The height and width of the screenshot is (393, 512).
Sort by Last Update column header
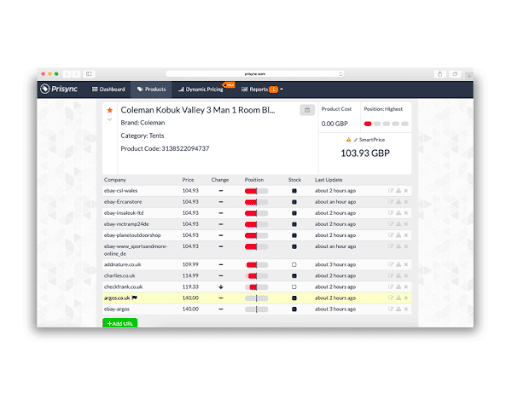coord(329,180)
